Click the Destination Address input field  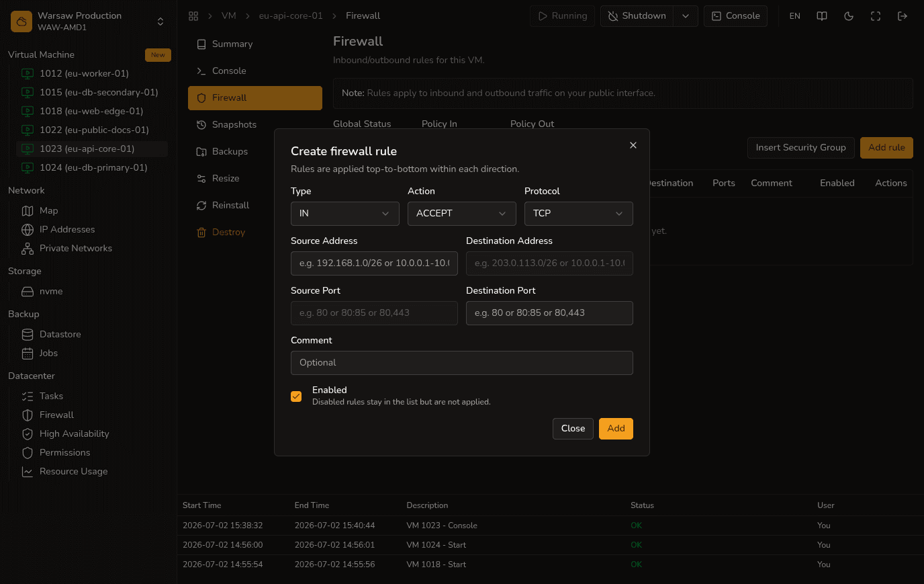[549, 263]
